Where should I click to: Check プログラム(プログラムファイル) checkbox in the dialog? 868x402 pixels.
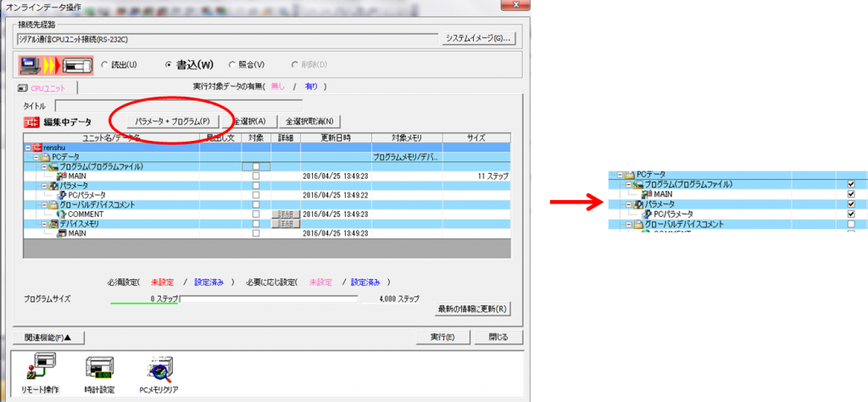pos(256,167)
